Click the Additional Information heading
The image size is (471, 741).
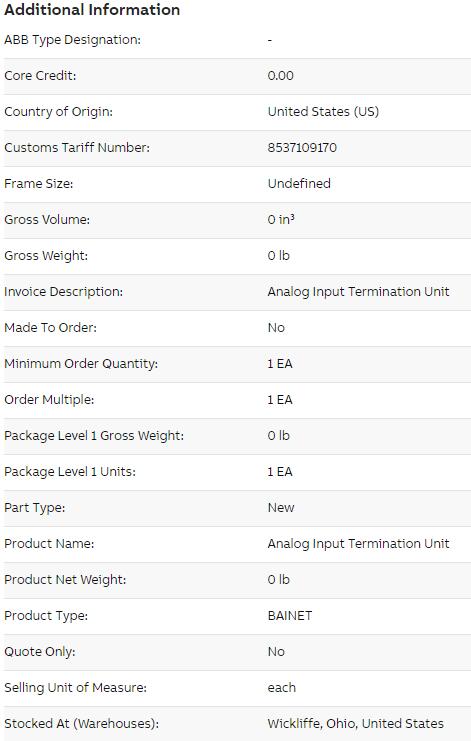coord(92,9)
